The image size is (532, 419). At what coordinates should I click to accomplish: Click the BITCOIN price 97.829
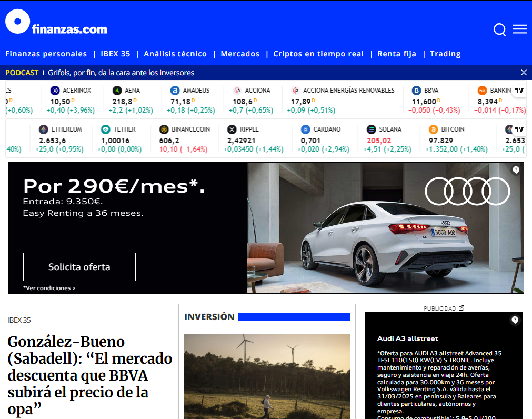pos(441,141)
